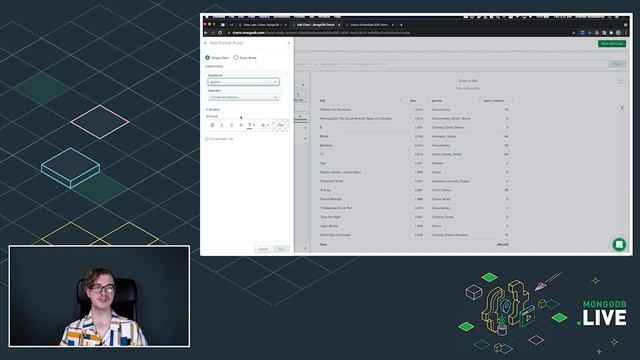Open the text color picker

coord(251,125)
